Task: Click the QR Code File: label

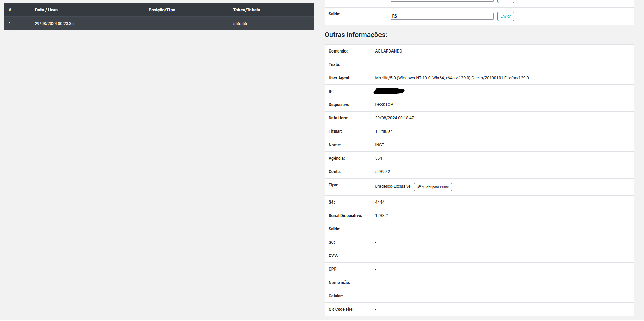Action: (341, 309)
